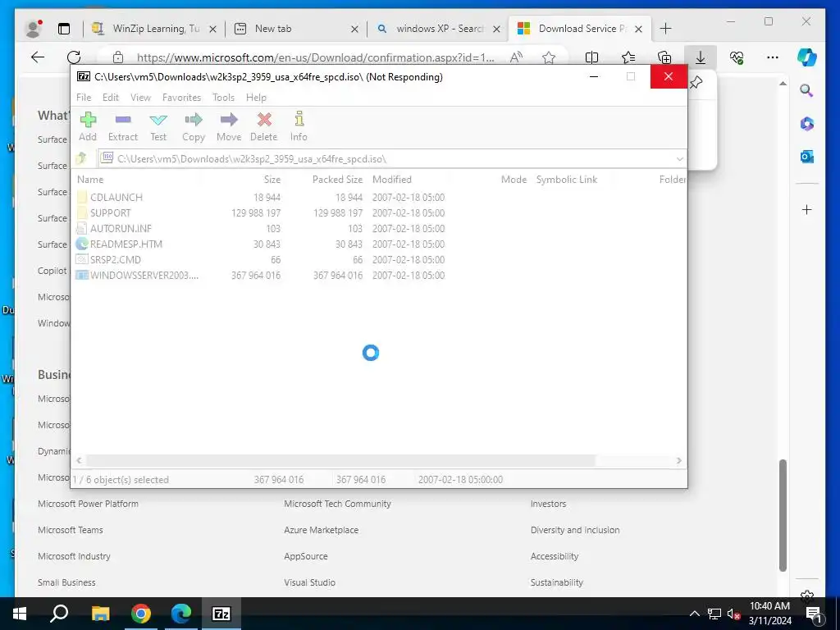Click the 7-Zip horizontal scrollbar
The height and width of the screenshot is (630, 840).
[x=340, y=461]
